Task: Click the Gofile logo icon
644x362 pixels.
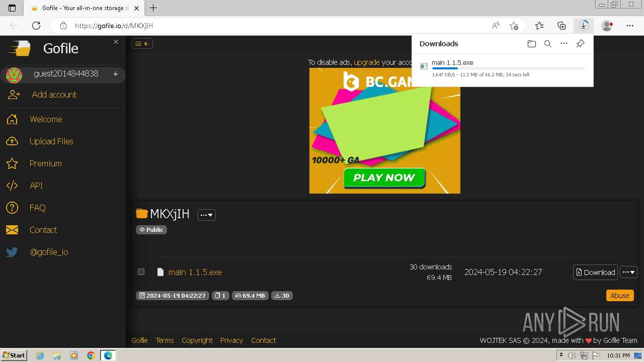Action: click(x=19, y=48)
